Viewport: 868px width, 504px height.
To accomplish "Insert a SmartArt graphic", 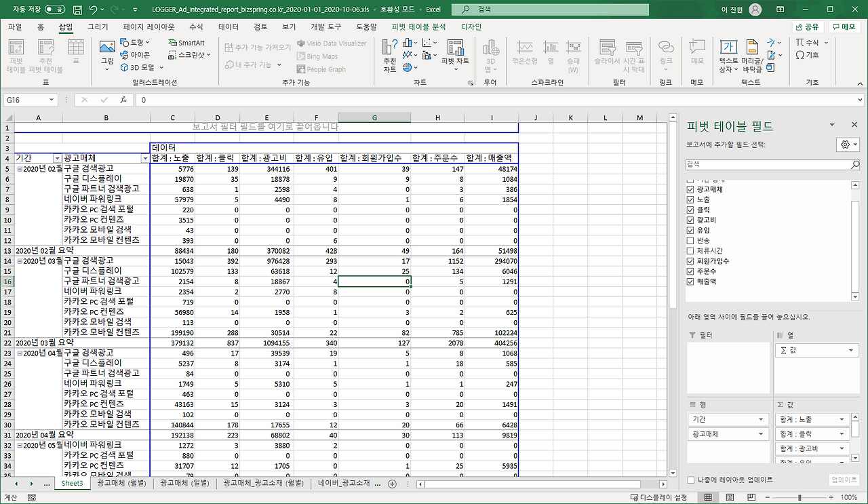I will (x=186, y=43).
